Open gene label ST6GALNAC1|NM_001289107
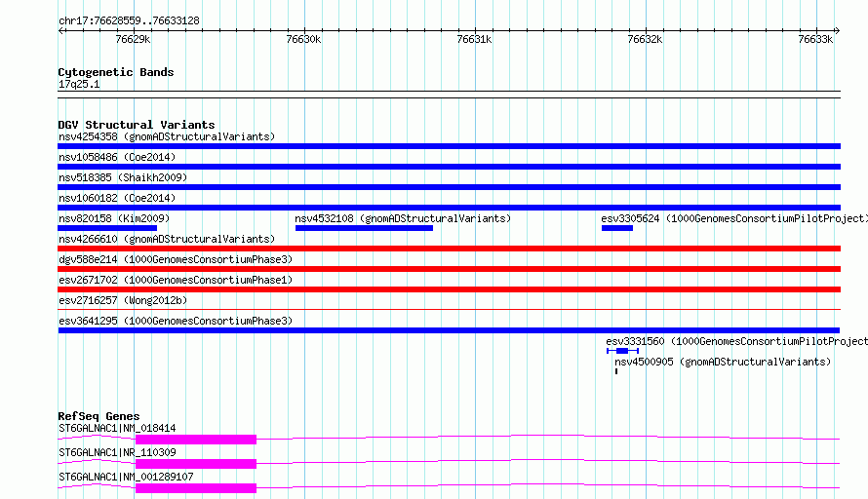Viewport: 868px width, 499px height. pos(126,477)
